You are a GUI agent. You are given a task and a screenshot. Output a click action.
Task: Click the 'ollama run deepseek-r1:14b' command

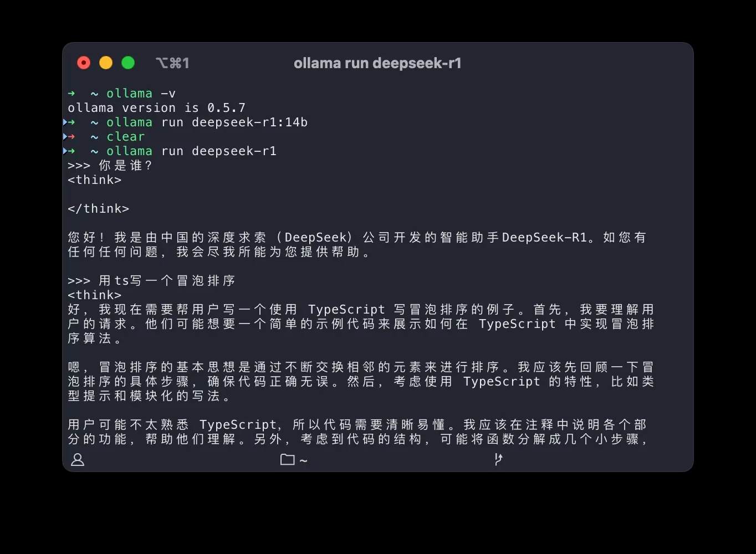click(x=207, y=122)
